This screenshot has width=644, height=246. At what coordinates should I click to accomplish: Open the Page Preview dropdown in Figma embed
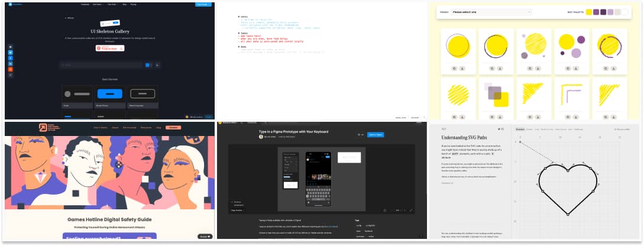237,210
